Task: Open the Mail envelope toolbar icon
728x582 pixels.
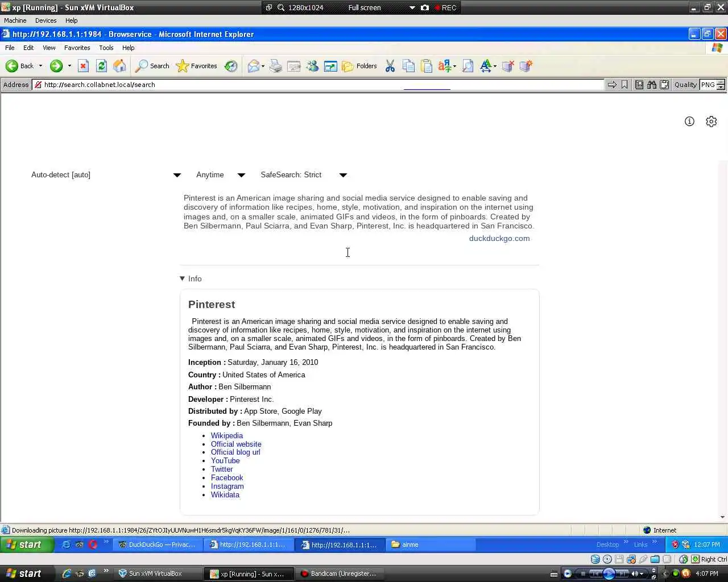Action: pos(253,66)
